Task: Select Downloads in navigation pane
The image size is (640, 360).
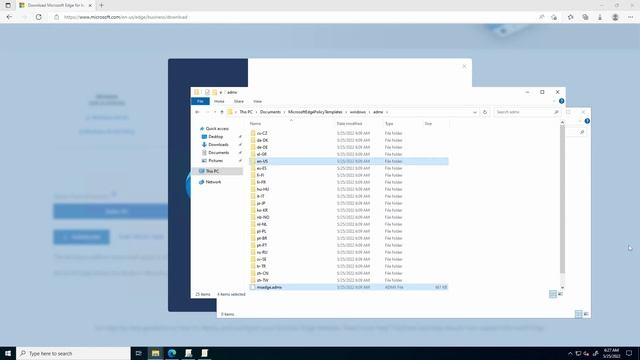Action: pos(218,144)
